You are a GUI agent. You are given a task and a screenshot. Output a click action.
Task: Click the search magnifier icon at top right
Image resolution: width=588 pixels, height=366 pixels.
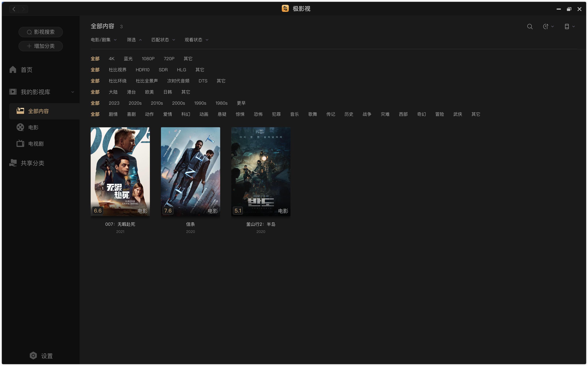[x=530, y=26]
